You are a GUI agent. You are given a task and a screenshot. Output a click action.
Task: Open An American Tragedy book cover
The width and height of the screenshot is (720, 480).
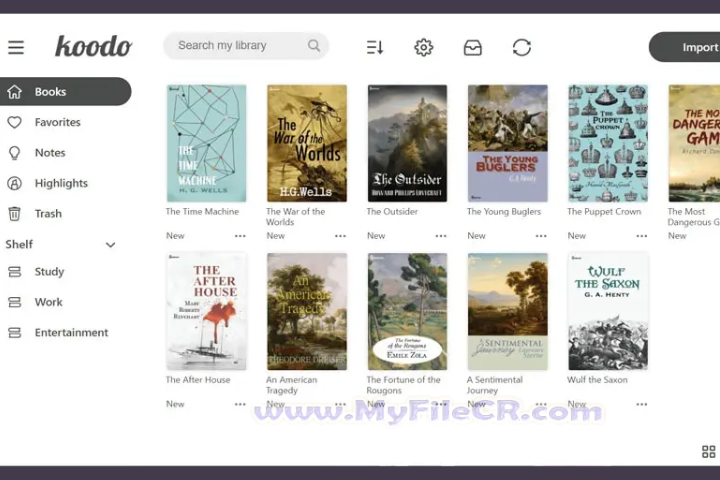307,311
